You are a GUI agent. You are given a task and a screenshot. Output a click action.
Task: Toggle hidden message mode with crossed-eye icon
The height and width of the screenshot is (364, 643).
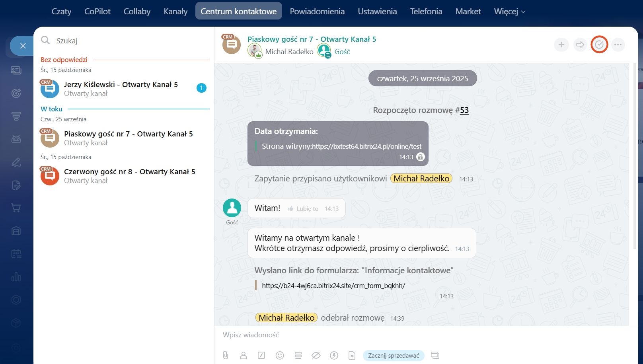316,355
